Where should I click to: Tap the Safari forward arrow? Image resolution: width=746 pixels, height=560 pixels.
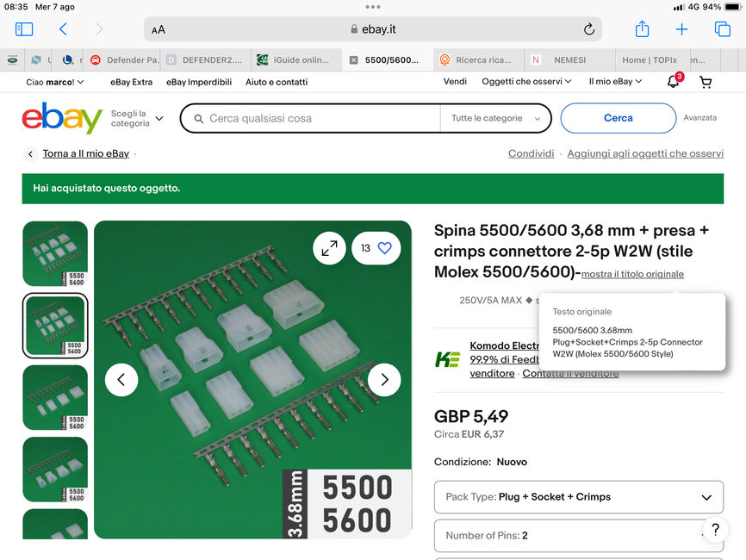[99, 29]
